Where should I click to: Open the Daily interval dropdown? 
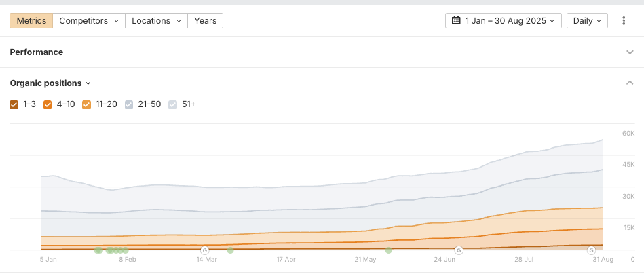(x=587, y=21)
